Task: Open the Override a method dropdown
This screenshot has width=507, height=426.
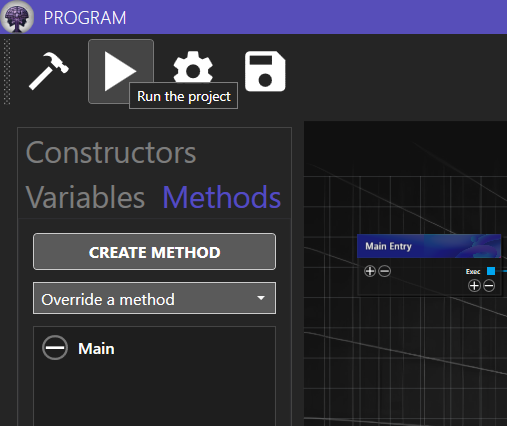Action: coord(154,298)
